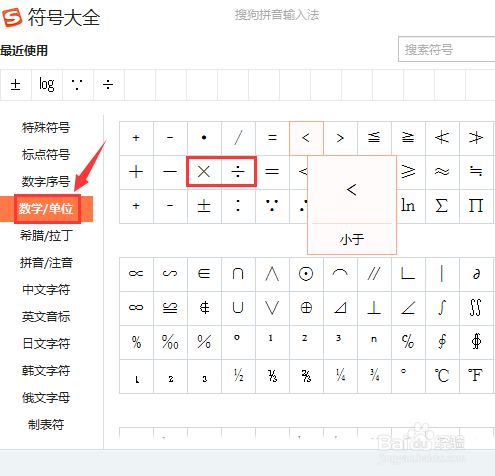
Task: Open the 拼音/注音 category
Action: [46, 263]
